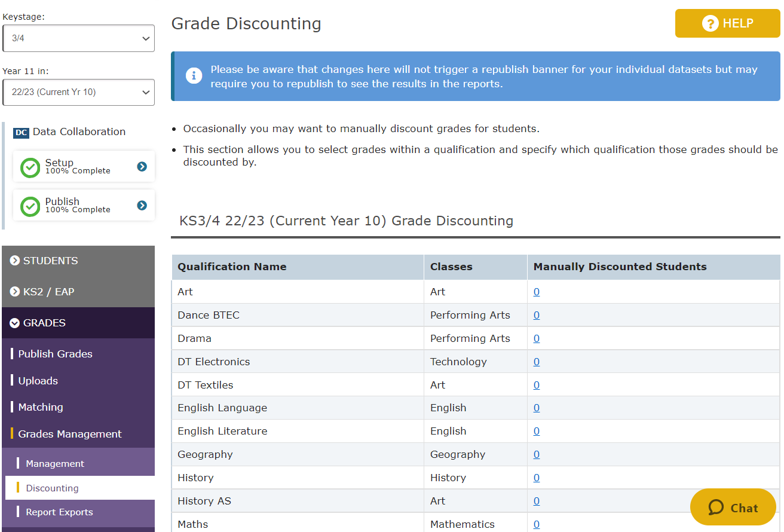Screen dimensions: 784x532
Task: Click the arrow icon on Setup card
Action: point(142,167)
